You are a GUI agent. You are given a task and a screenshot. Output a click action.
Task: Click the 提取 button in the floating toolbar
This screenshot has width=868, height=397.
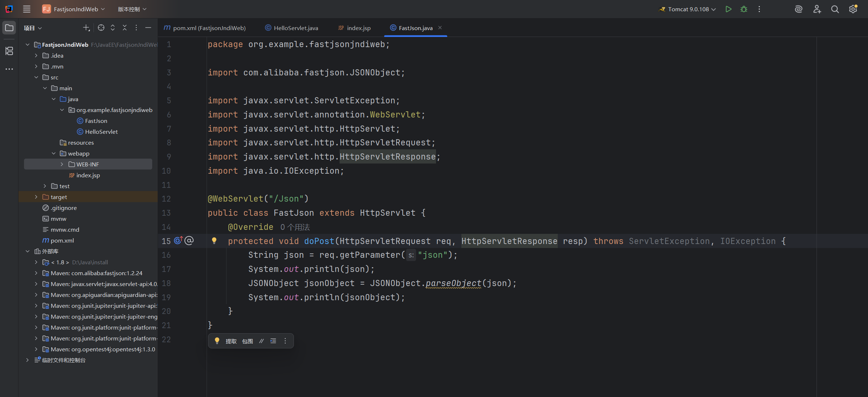pyautogui.click(x=231, y=341)
